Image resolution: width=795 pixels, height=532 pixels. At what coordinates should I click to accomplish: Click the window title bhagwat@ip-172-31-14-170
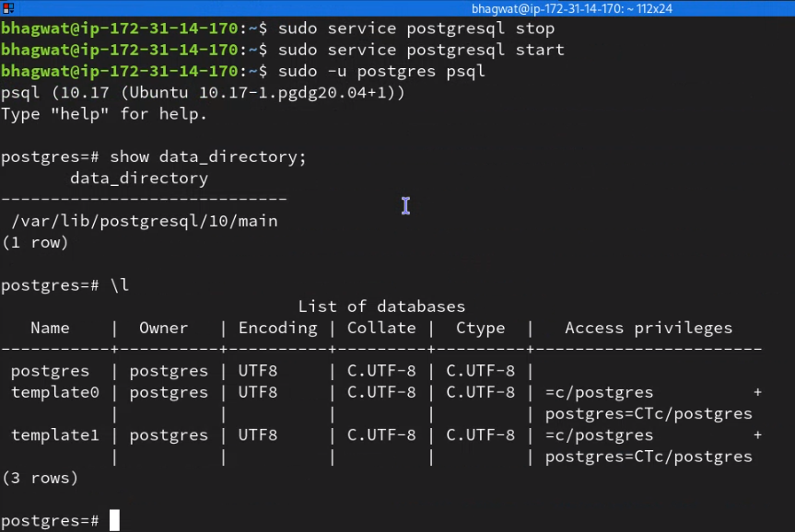pyautogui.click(x=571, y=8)
